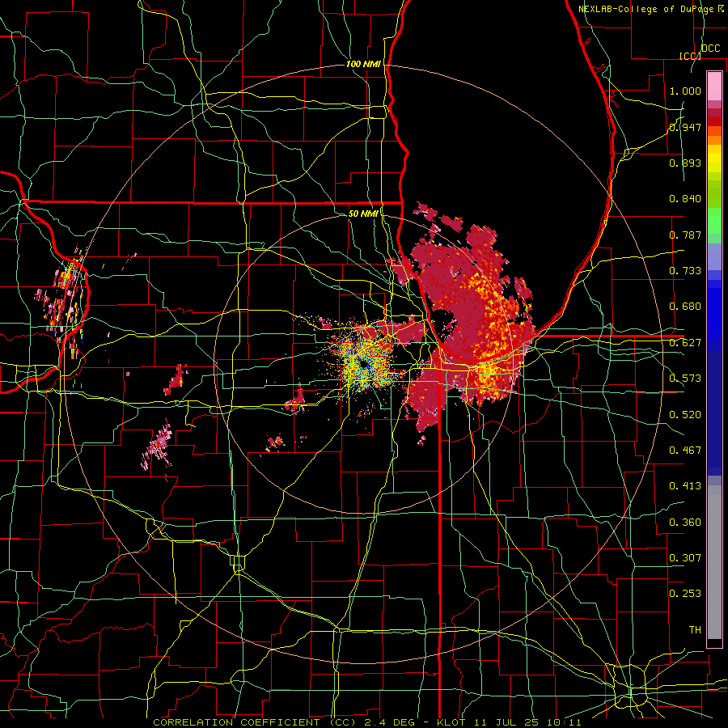Image resolution: width=728 pixels, height=728 pixels.
Task: Click the 0.467 scale value
Action: tap(685, 451)
